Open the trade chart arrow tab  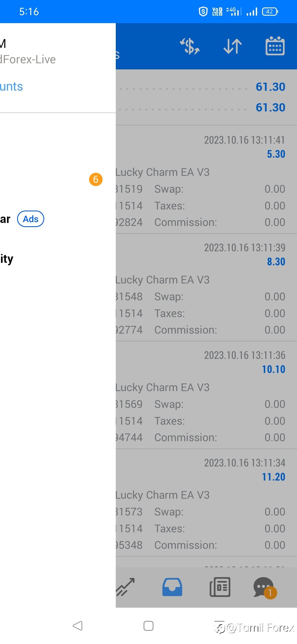point(125,587)
